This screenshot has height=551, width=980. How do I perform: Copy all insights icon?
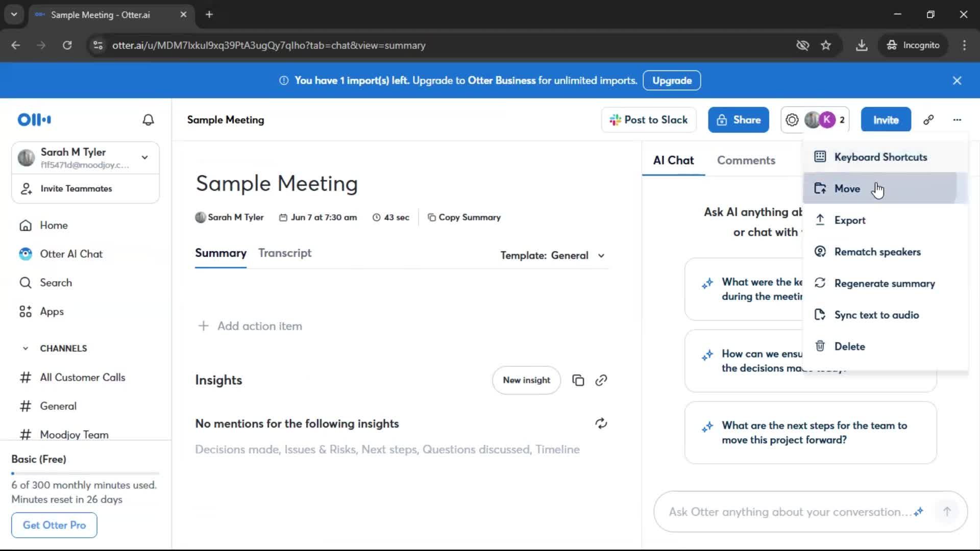pos(578,380)
